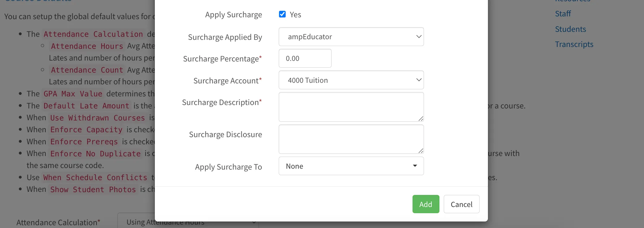Click the Surcharge Account label

tap(227, 81)
